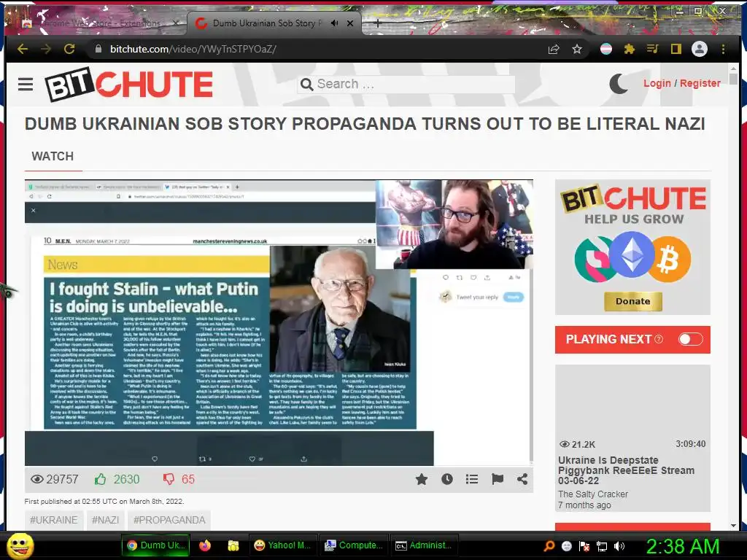
Task: Click the watch later clock icon
Action: click(x=447, y=479)
